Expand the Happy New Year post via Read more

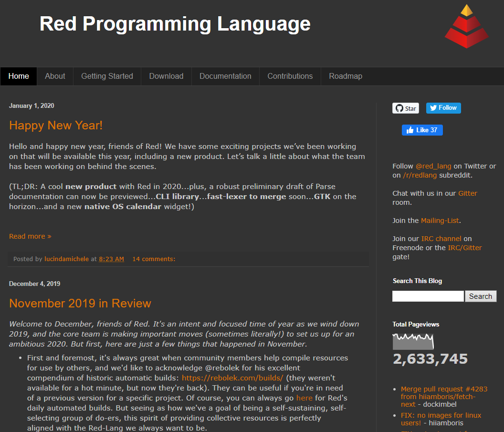click(x=30, y=236)
